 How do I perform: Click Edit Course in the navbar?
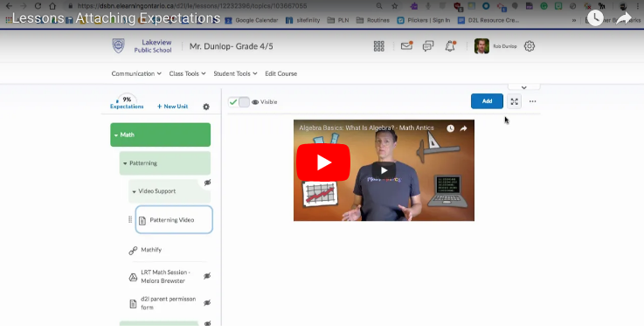(280, 73)
